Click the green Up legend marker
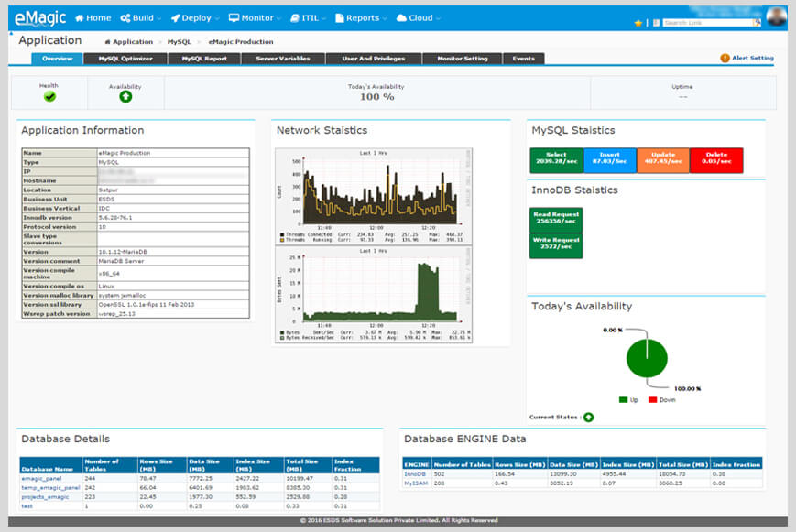This screenshot has width=796, height=532. tap(623, 400)
